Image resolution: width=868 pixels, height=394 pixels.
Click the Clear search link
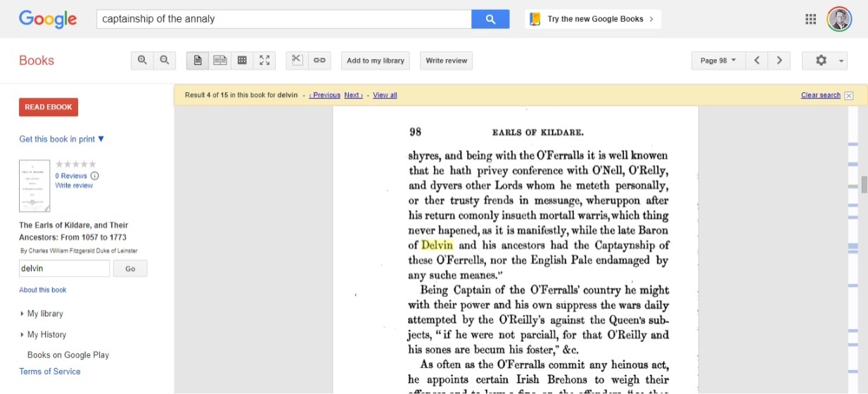[x=820, y=95]
